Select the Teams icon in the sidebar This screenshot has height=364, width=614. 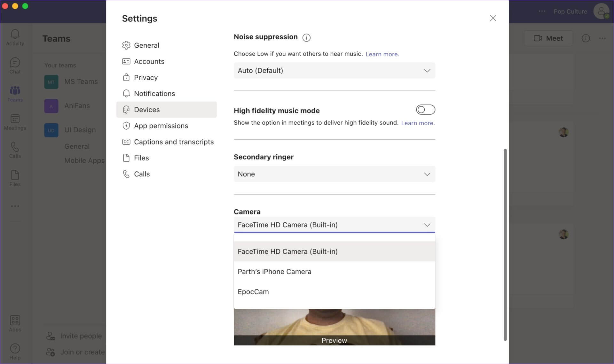15,94
